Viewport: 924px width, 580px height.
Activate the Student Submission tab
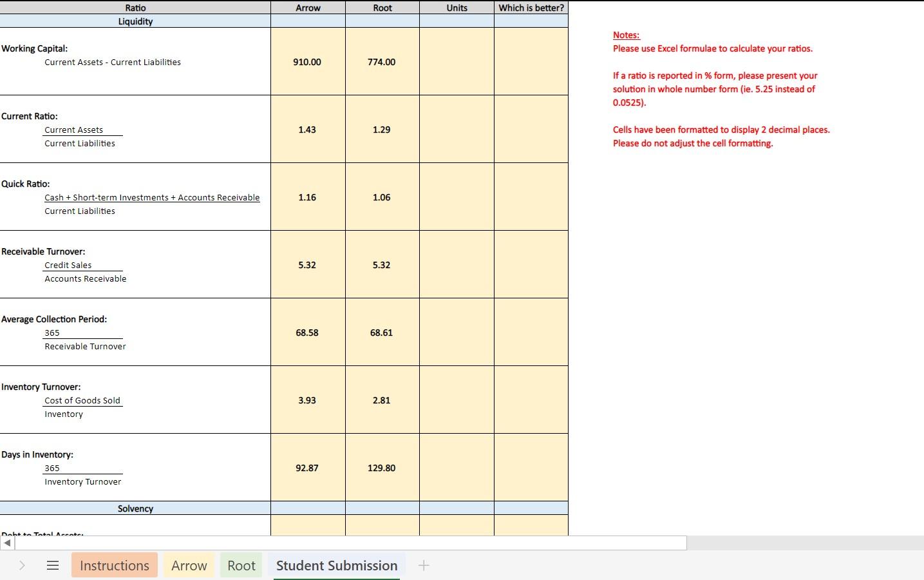pos(336,565)
